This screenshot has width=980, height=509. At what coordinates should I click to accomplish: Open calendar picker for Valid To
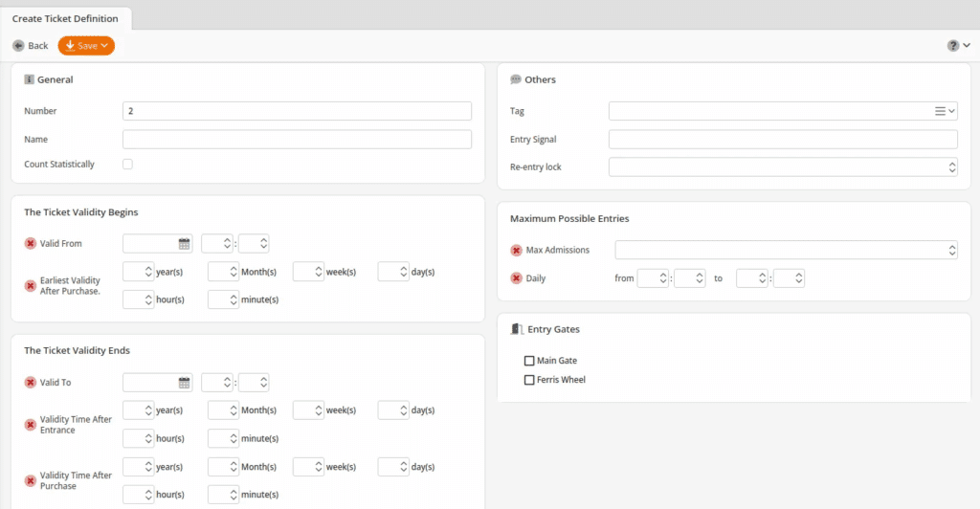184,383
